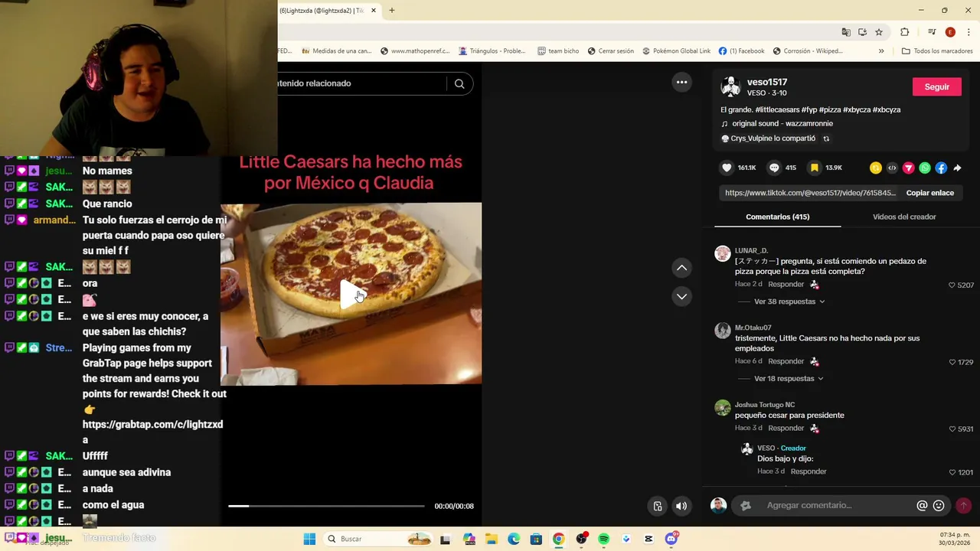This screenshot has height=551, width=980.
Task: Go to the previous video arrow
Action: pyautogui.click(x=681, y=268)
